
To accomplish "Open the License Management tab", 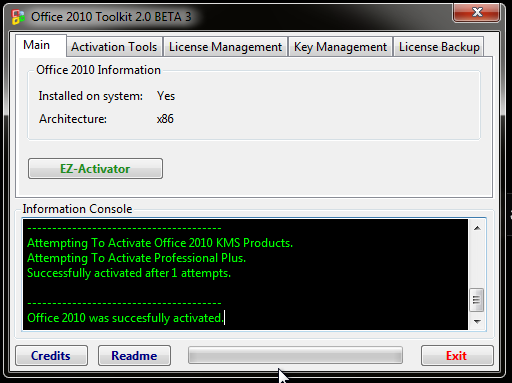I will [x=225, y=47].
